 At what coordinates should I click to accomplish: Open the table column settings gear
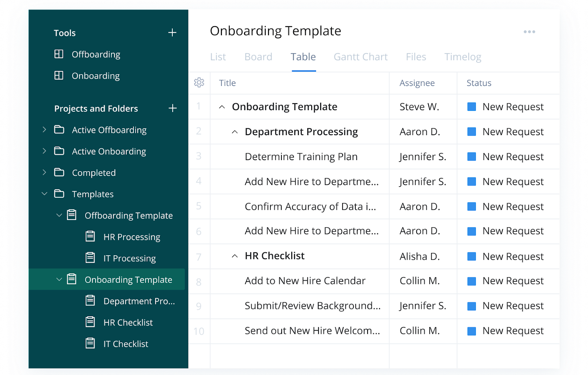(199, 83)
